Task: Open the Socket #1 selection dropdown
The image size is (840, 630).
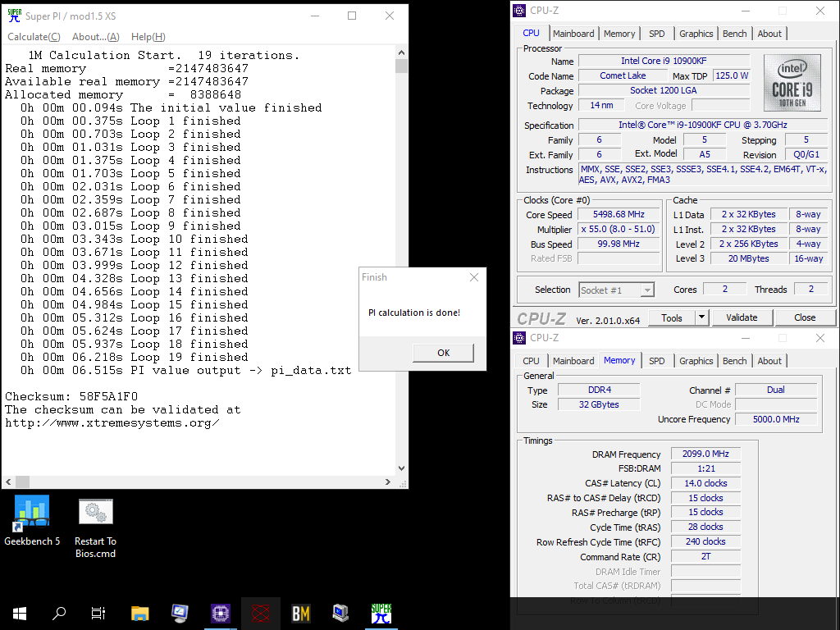Action: click(x=617, y=290)
